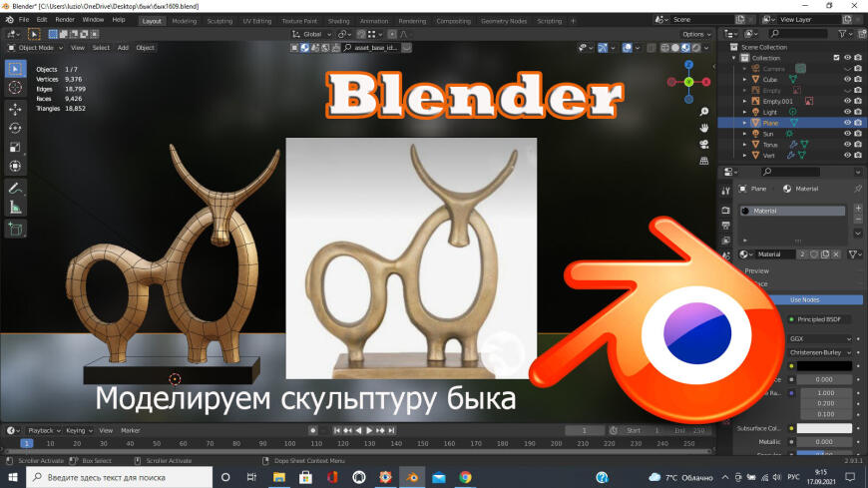Expand the Cube tree row
The image size is (868, 488).
click(744, 79)
